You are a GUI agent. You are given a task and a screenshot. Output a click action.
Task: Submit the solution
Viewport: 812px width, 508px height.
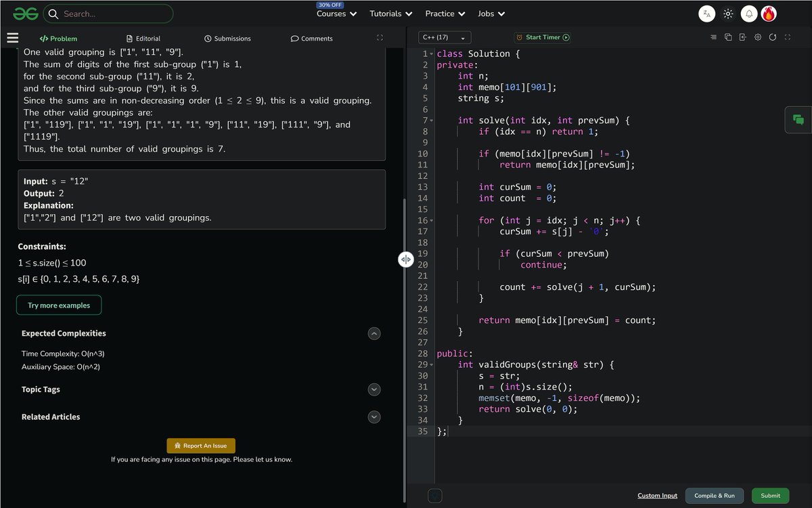click(x=770, y=496)
